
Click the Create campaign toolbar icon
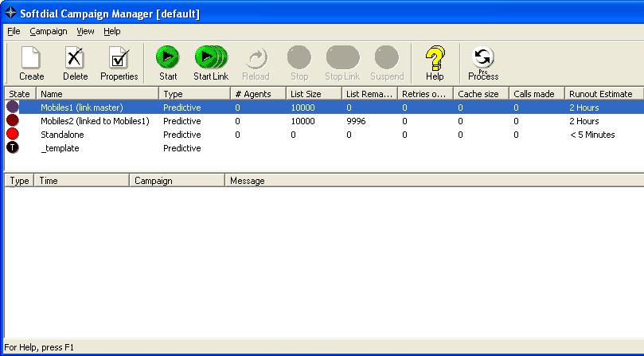[31, 63]
